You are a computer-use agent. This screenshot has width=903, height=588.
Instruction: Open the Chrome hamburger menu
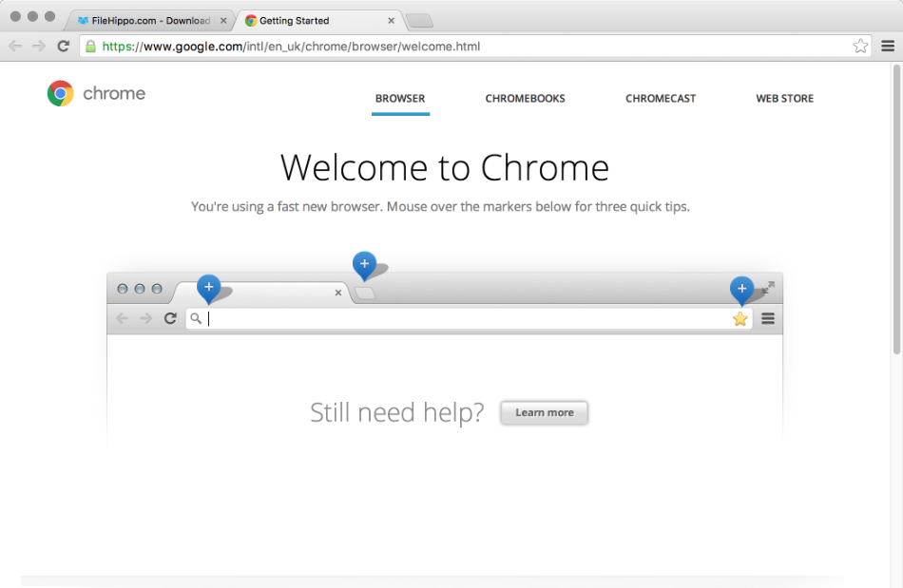click(888, 46)
